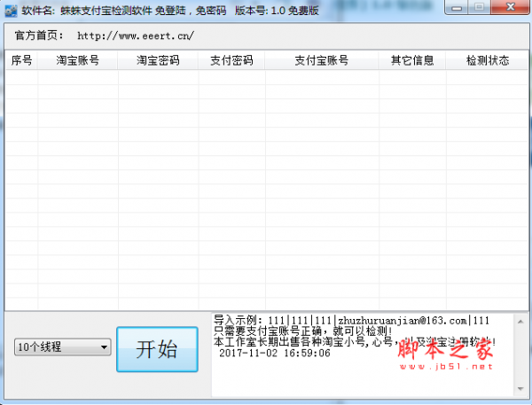Click the application icon in title bar
Image resolution: width=532 pixels, height=405 pixels.
[x=11, y=11]
